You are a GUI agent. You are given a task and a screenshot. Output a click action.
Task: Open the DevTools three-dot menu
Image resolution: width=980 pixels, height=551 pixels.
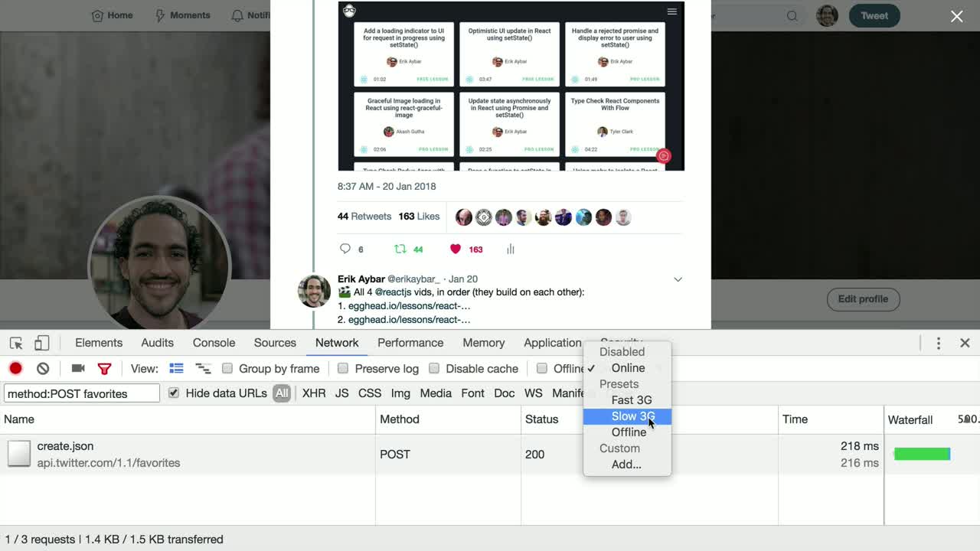[x=938, y=343]
